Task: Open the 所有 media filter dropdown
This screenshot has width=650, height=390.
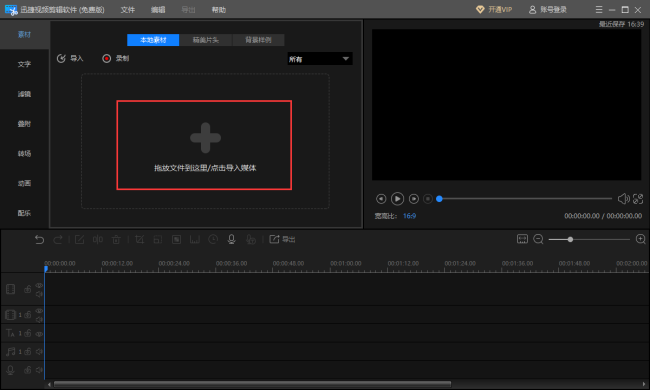Action: click(x=320, y=59)
